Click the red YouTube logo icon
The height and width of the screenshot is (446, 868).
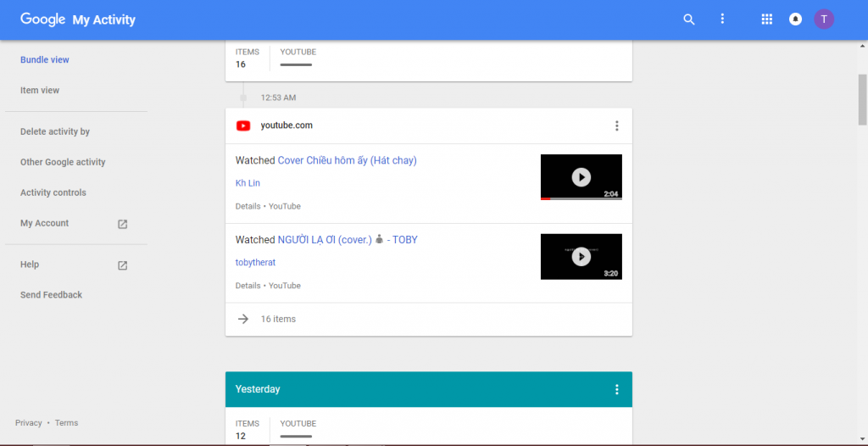243,125
